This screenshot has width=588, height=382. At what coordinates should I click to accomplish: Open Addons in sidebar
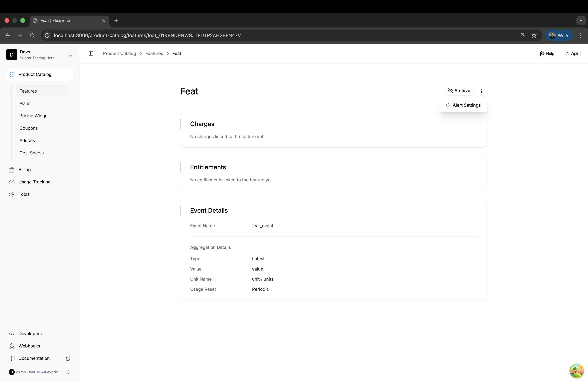pyautogui.click(x=41, y=140)
